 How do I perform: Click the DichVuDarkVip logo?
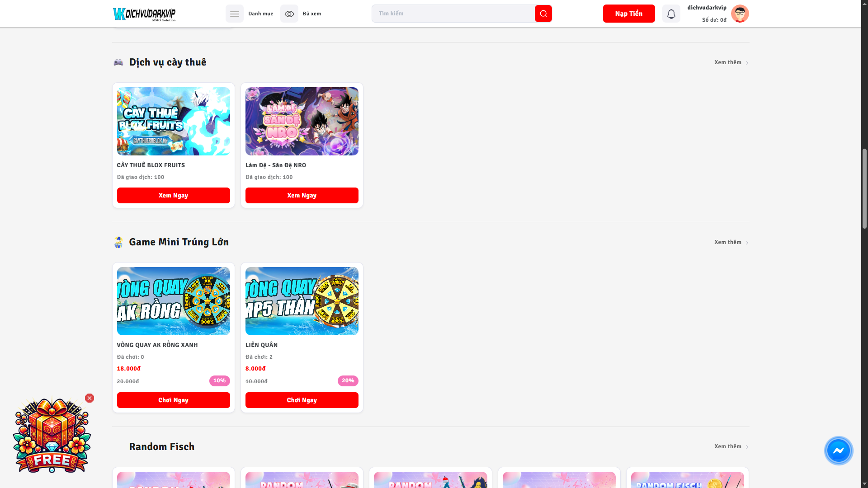coord(144,14)
